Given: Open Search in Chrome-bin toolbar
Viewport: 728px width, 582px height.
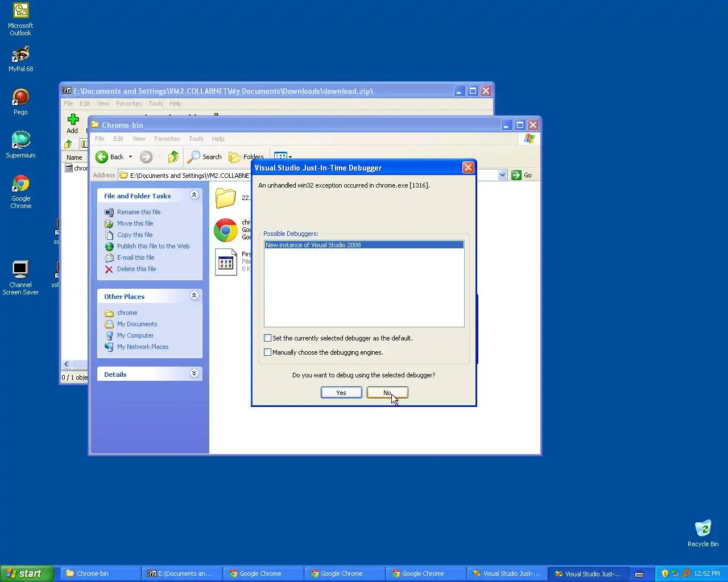Looking at the screenshot, I should point(205,157).
